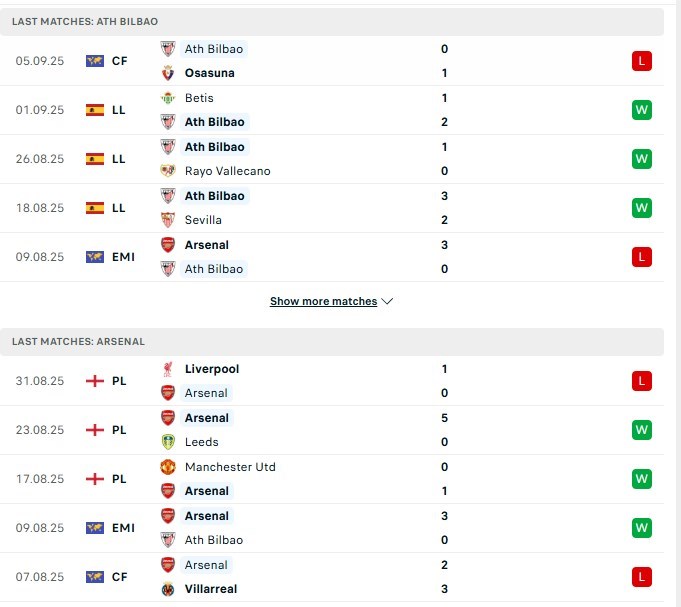Click the Villarreal club crest
The image size is (681, 607).
point(168,589)
